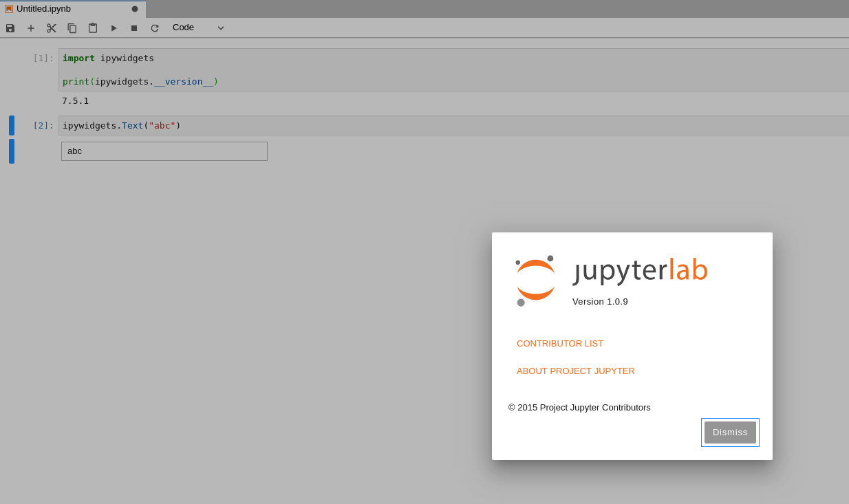The width and height of the screenshot is (849, 504).
Task: Click the JupyterLab logo in the dialog
Action: (x=535, y=279)
